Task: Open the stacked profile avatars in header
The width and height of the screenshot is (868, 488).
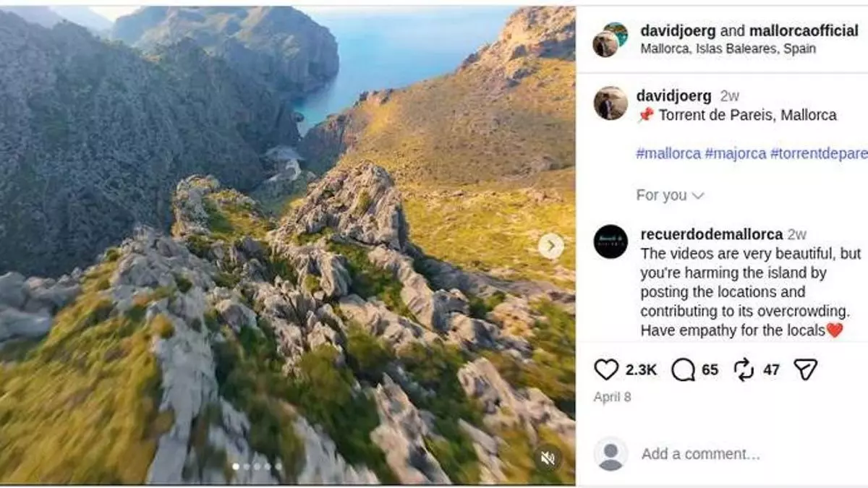Action: click(x=610, y=39)
